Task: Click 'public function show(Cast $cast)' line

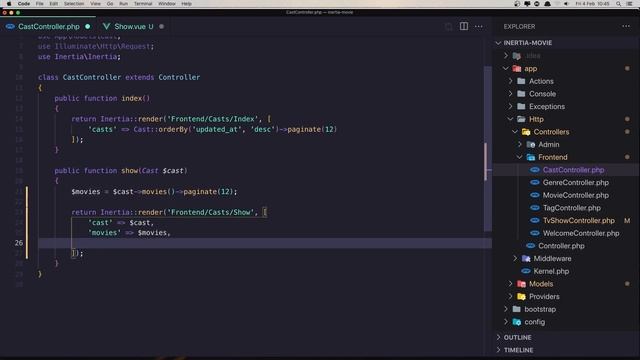Action: 121,171
